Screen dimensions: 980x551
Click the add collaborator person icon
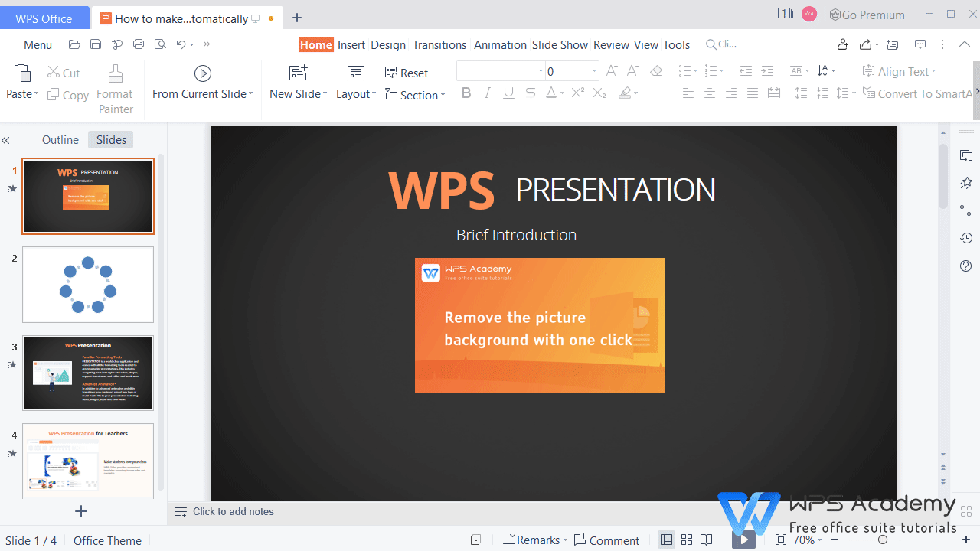tap(843, 44)
